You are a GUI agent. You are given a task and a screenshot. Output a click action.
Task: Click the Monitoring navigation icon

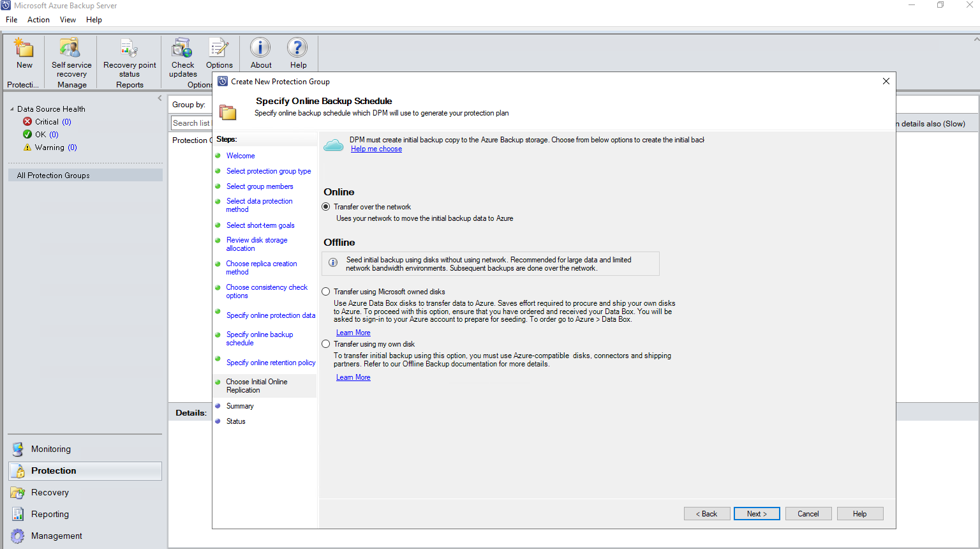click(18, 449)
